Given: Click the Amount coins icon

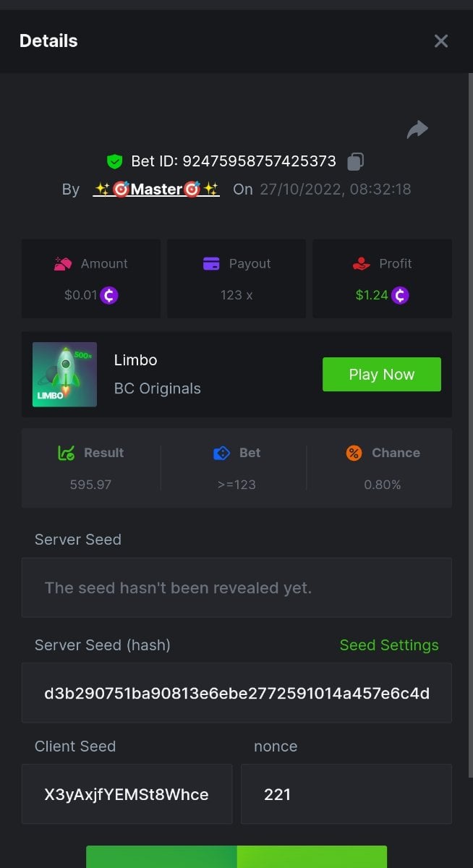Looking at the screenshot, I should point(64,264).
